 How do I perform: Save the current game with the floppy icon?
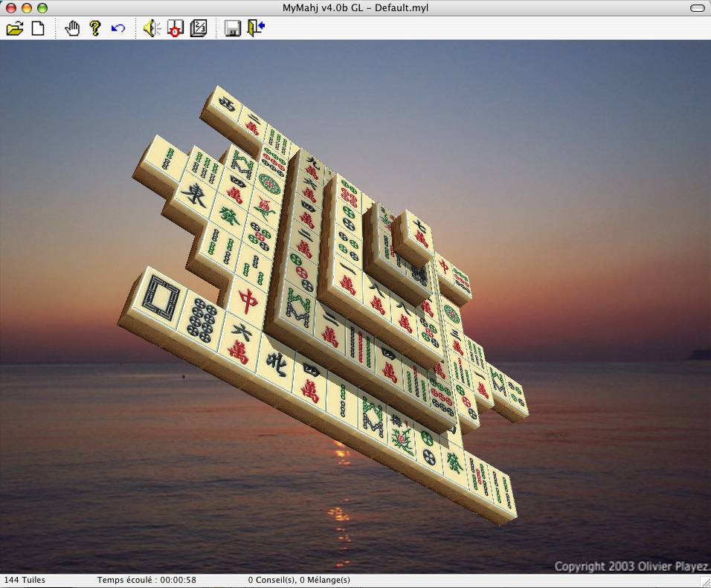pyautogui.click(x=233, y=28)
